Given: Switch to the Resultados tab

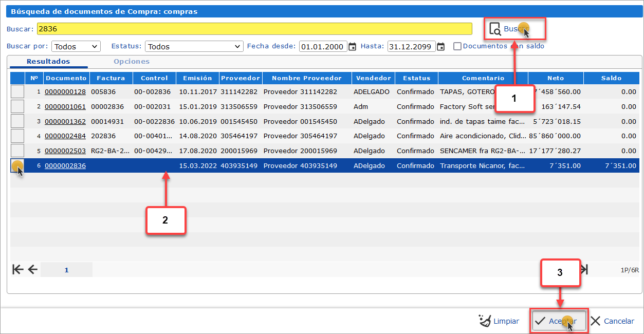Looking at the screenshot, I should pos(48,62).
